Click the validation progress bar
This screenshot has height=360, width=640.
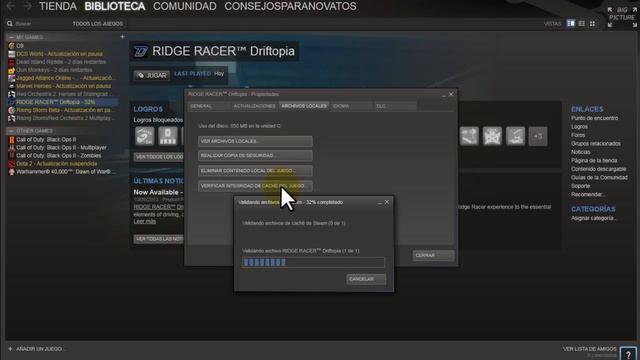point(313,262)
